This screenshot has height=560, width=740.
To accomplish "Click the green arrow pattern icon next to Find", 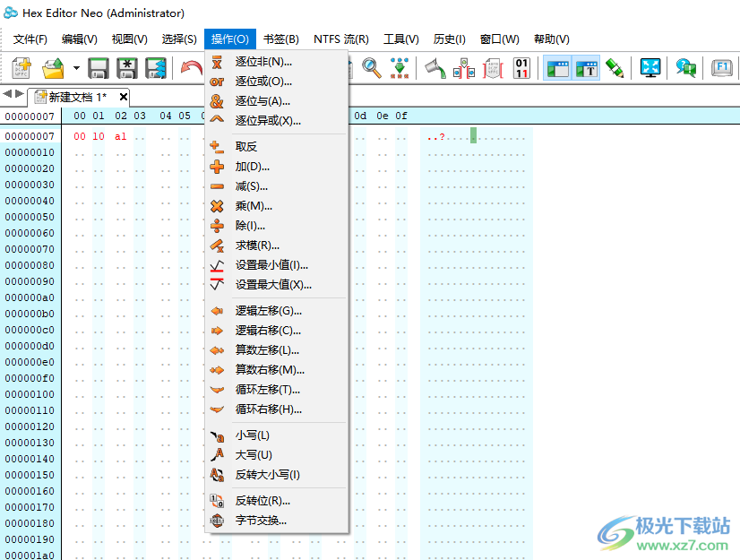I will [400, 68].
